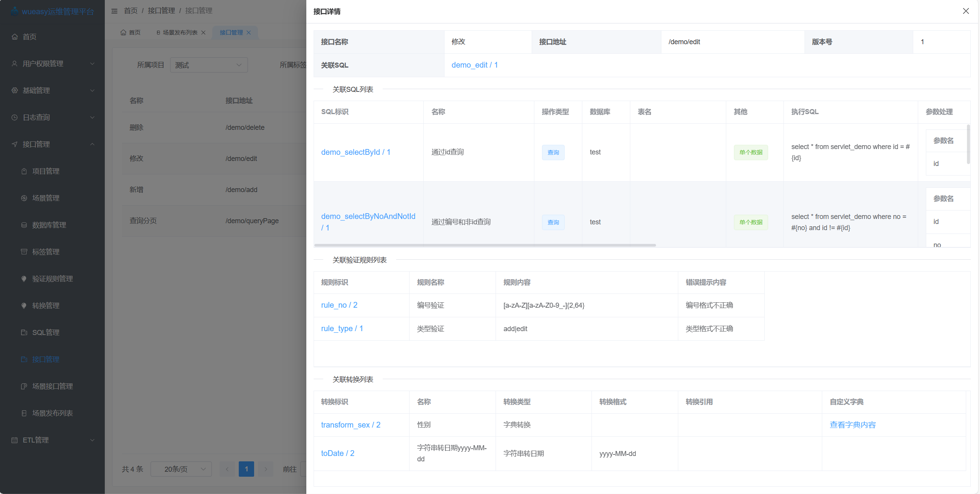Open 验证规则管理 in the sidebar

(x=53, y=279)
